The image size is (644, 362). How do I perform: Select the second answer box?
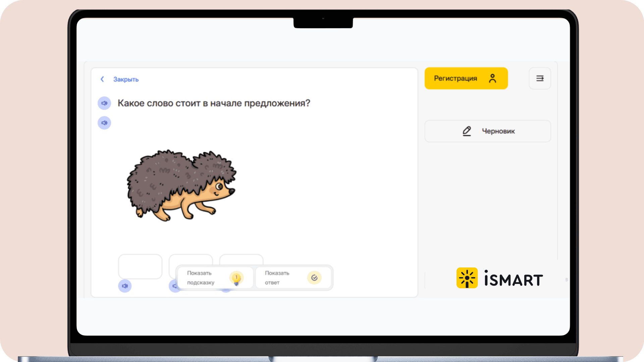click(191, 260)
